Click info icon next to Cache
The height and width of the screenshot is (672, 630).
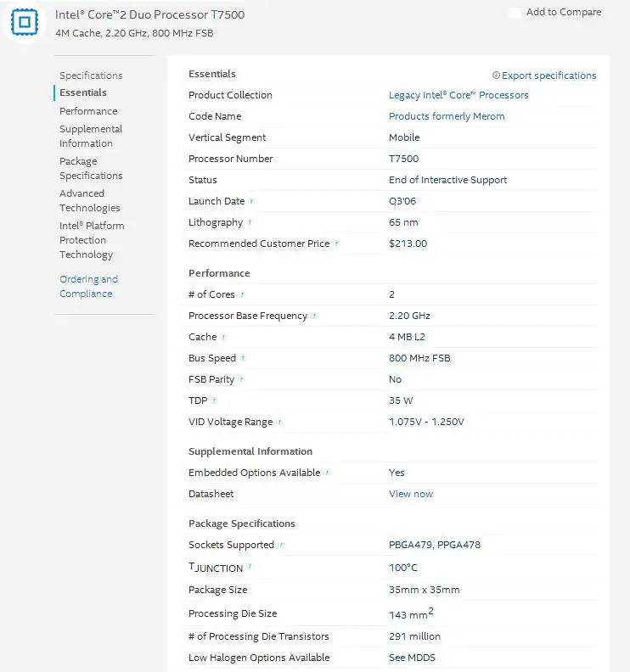tap(223, 337)
